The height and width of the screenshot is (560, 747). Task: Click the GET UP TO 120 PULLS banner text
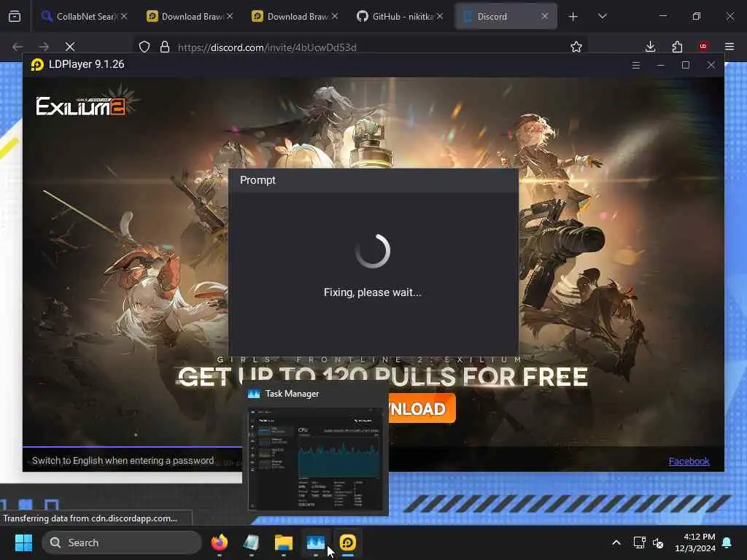(383, 377)
